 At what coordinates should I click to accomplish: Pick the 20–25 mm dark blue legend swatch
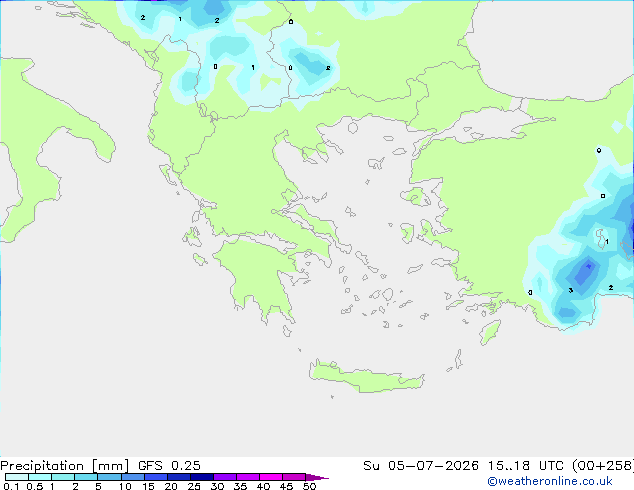(179, 477)
